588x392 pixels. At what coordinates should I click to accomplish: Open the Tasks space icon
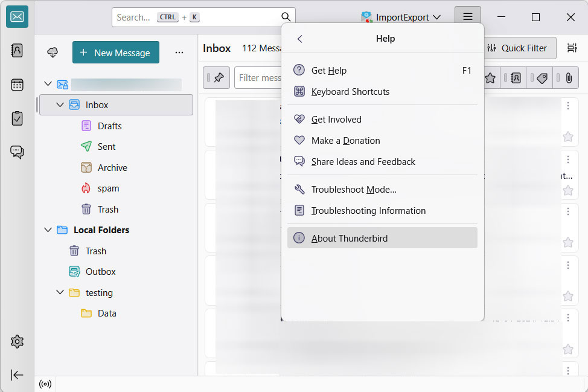click(17, 118)
